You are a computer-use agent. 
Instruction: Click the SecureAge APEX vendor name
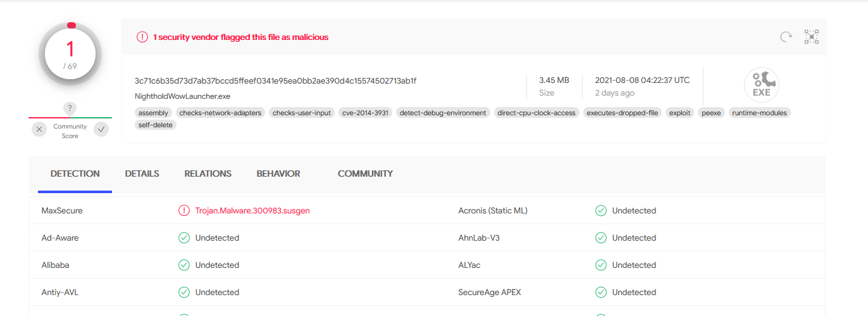coord(490,293)
